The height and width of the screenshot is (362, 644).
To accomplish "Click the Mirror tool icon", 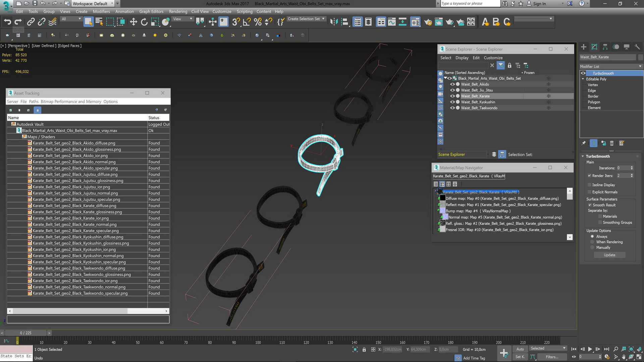I will [x=334, y=22].
